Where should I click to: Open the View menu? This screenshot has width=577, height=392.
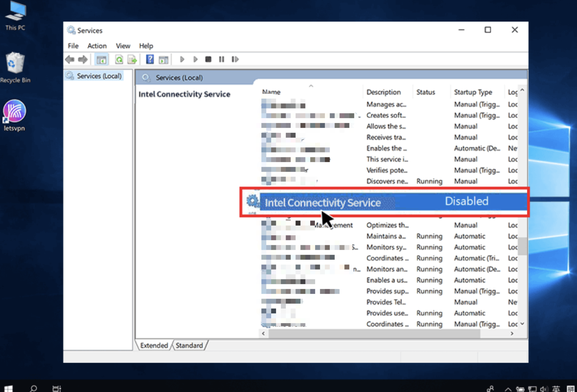pos(123,46)
